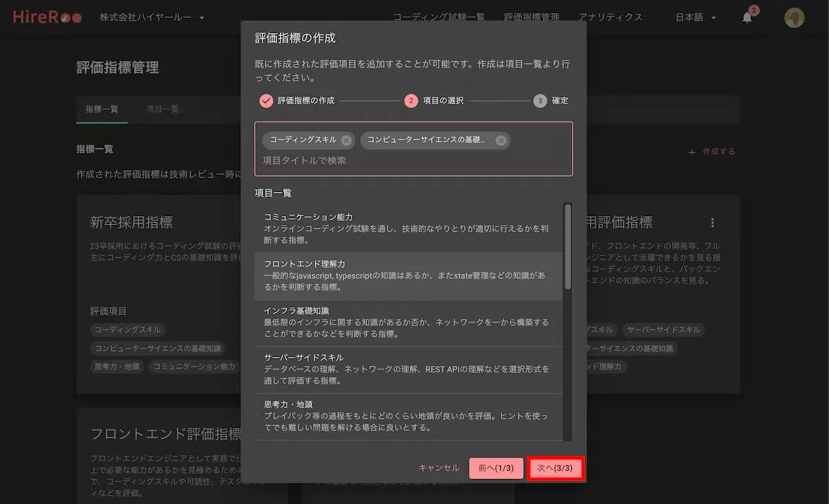Remove the コンピューターサイエンスの基礎 chip
The width and height of the screenshot is (829, 504).
501,140
